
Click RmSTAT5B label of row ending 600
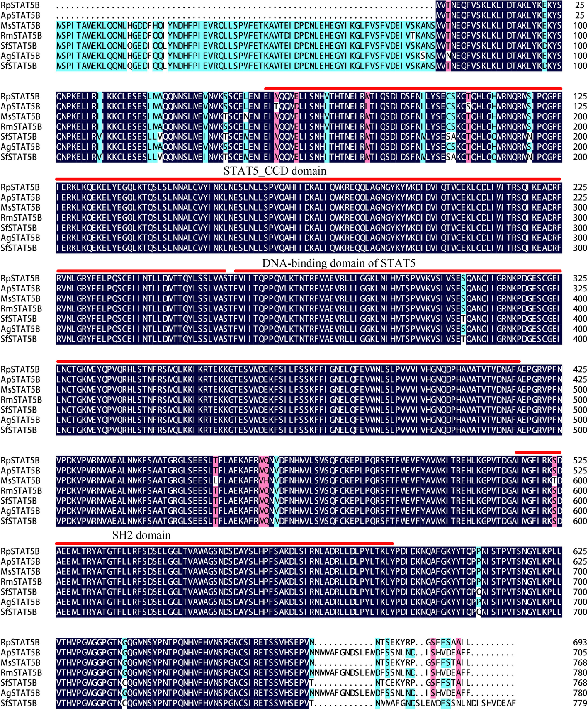[21, 491]
